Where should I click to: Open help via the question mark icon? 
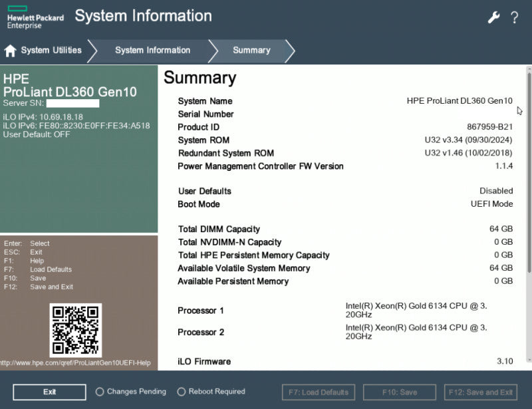(x=515, y=17)
